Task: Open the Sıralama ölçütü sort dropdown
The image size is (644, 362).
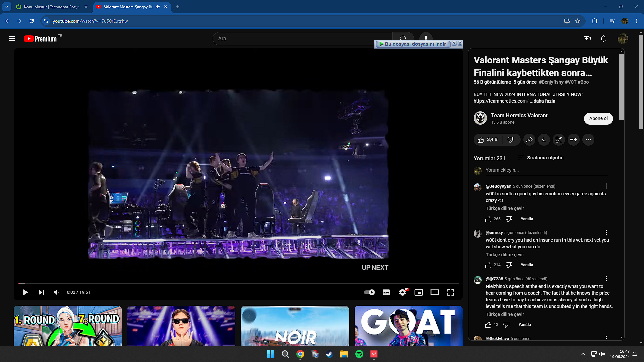Action: click(540, 158)
